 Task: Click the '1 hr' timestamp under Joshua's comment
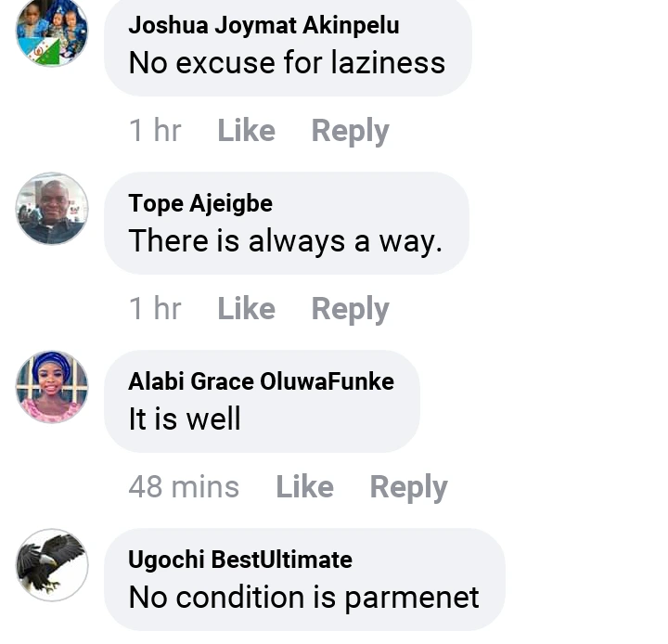click(x=155, y=131)
